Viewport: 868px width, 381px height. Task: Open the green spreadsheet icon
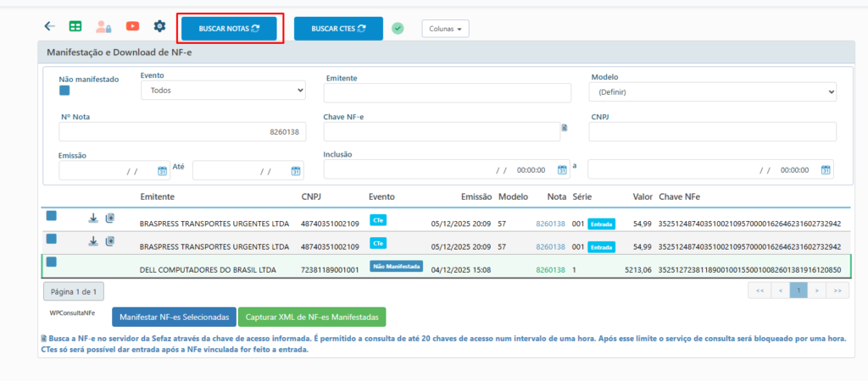[75, 26]
